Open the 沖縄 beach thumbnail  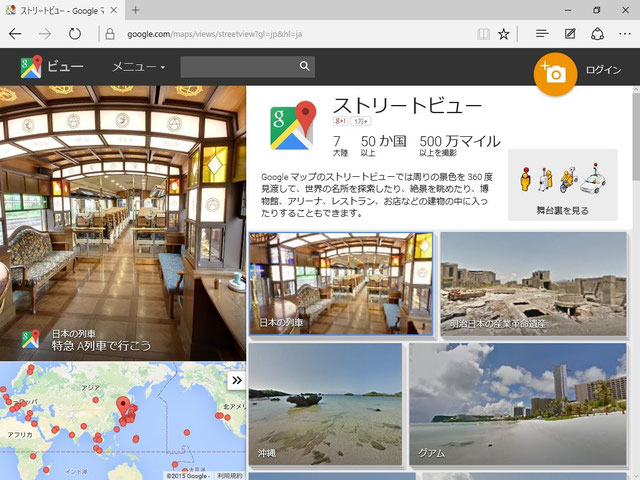pos(325,404)
